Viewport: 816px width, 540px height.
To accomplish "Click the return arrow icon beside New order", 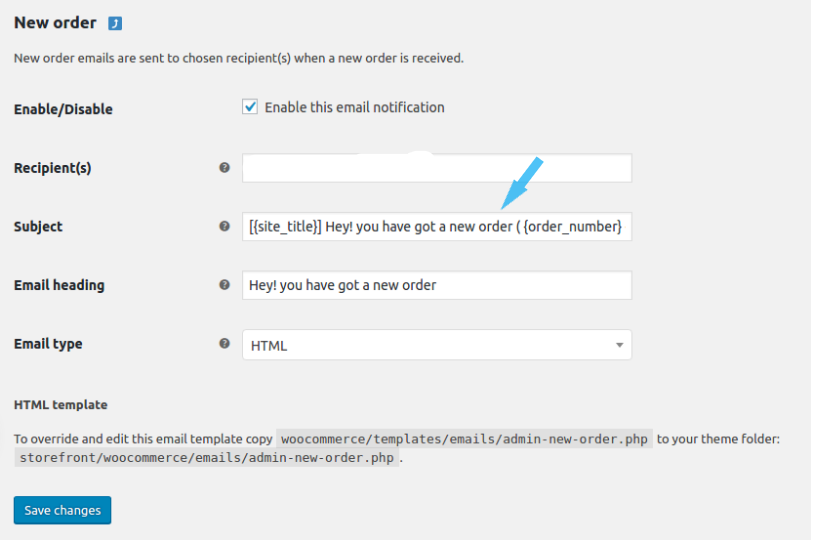I will [115, 23].
